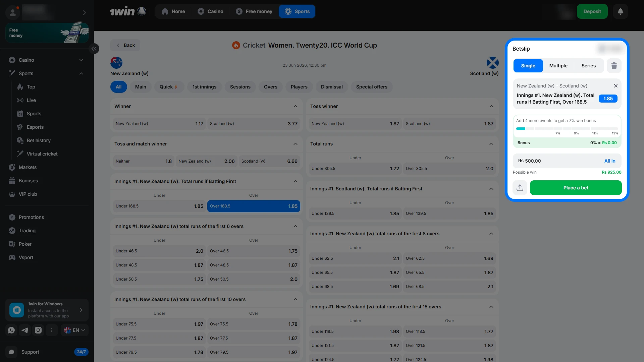Deselect the highlighted Over 168.5 odds
Screen dimensions: 644x362
click(254, 206)
